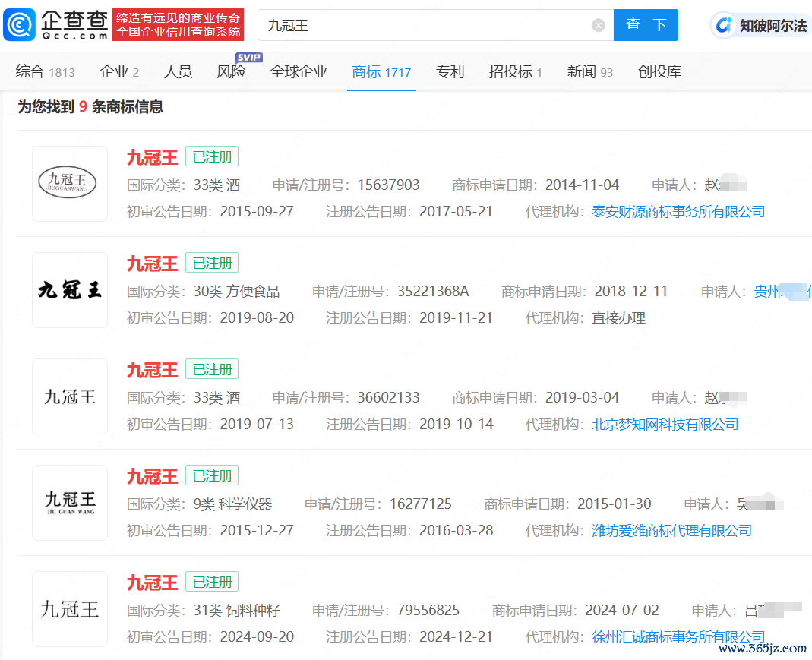Click 已注册 badge of trademark 79556825

212,582
